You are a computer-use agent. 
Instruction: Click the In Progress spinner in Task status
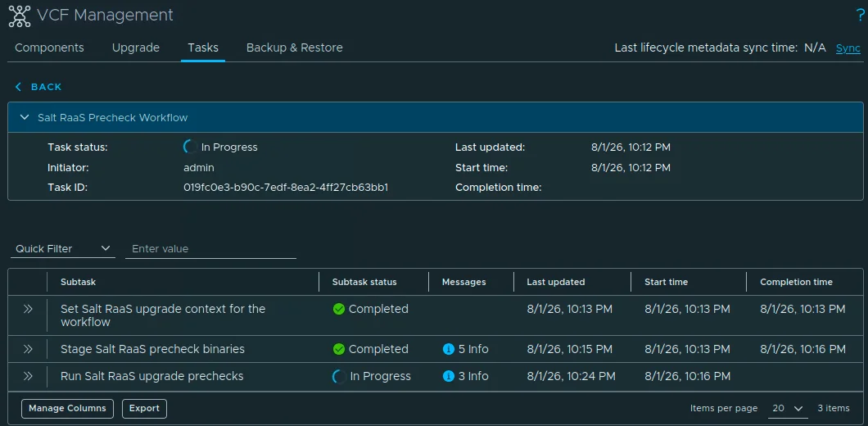point(190,147)
